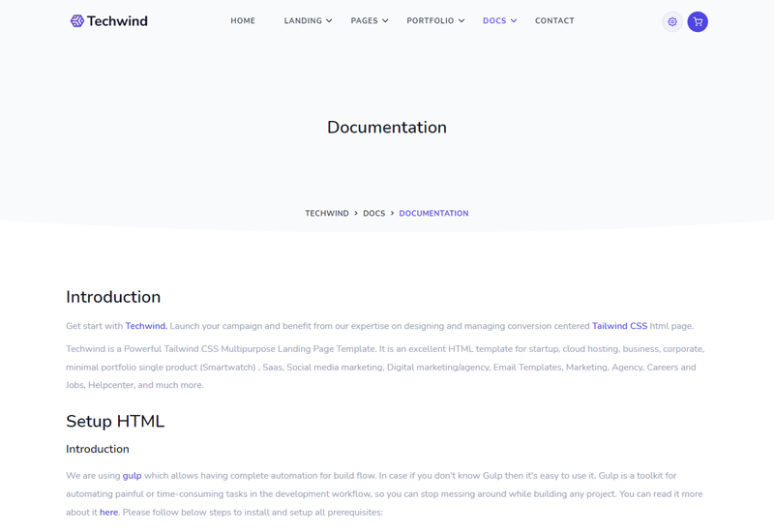Click DOCS breadcrumb link

coord(374,213)
